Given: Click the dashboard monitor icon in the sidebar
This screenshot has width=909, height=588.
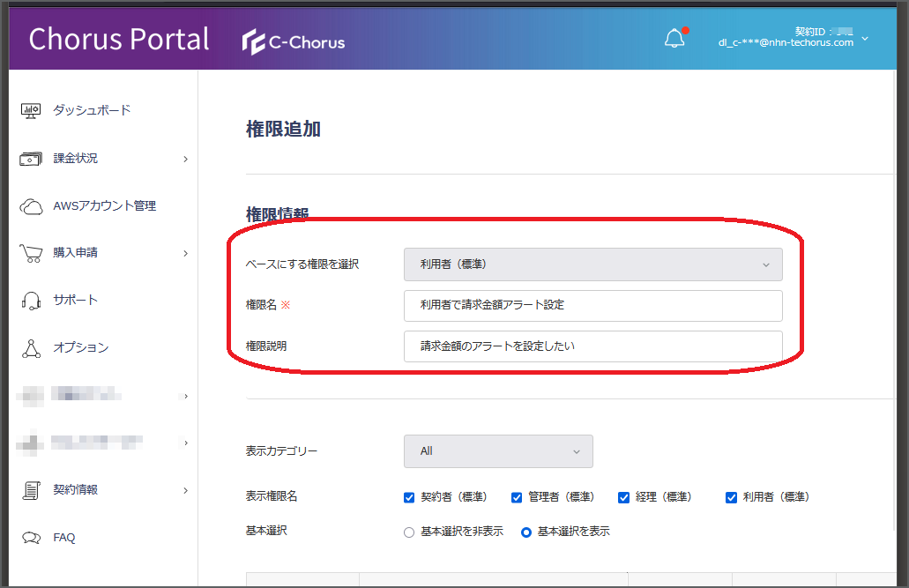Looking at the screenshot, I should [x=31, y=110].
